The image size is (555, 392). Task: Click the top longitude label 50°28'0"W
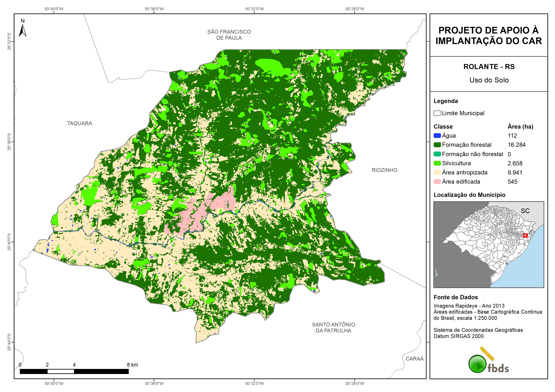point(355,9)
